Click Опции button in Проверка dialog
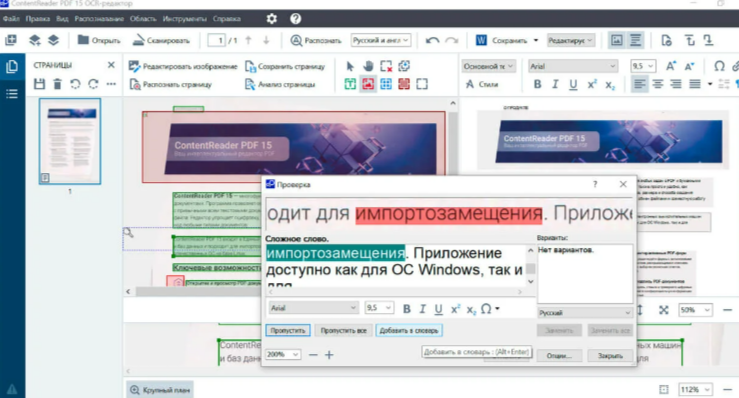This screenshot has height=398, width=739. 559,356
